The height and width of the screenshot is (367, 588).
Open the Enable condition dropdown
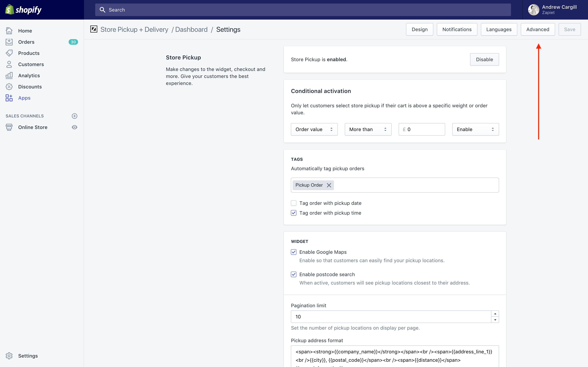475,129
